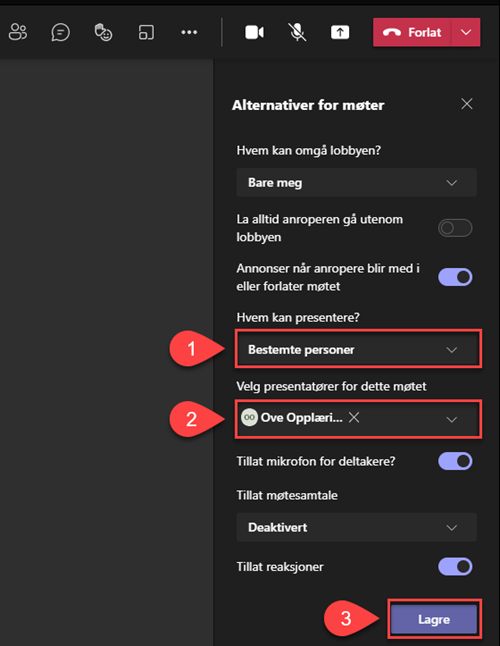This screenshot has height=646, width=500.
Task: Expand the 'Bare meg' lobby dropdown
Action: (x=356, y=183)
